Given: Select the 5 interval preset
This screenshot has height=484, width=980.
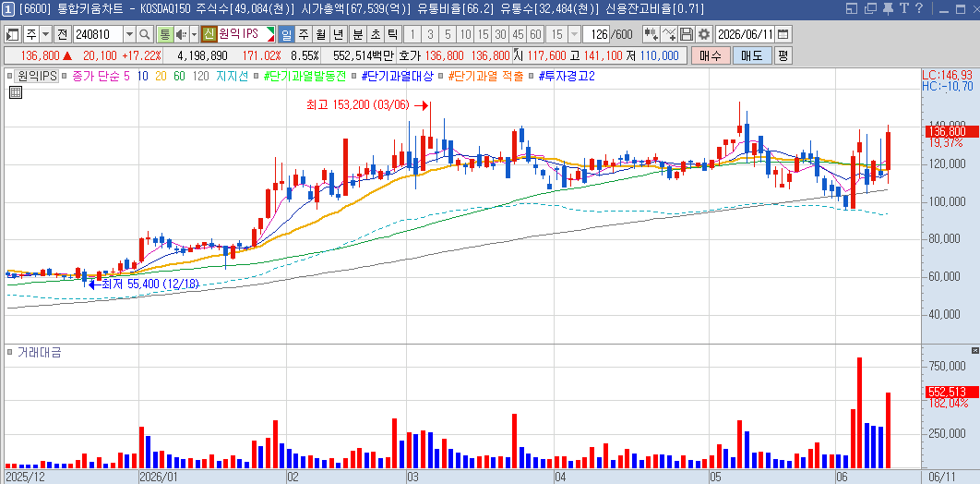Looking at the screenshot, I should click(448, 34).
